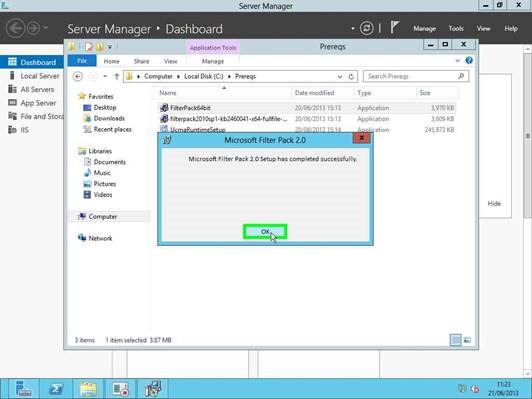Image resolution: width=532 pixels, height=399 pixels.
Task: Sort files by Date modified column
Action: tap(314, 93)
